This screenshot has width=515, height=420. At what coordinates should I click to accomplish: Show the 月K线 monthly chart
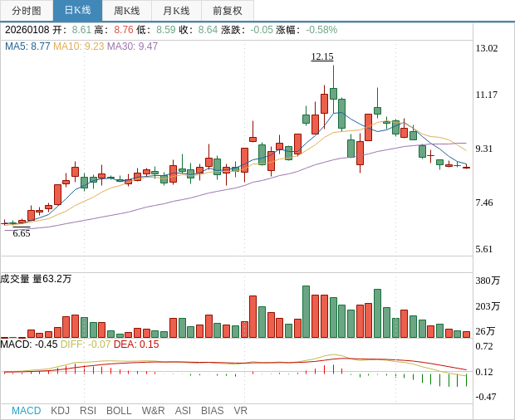(176, 11)
